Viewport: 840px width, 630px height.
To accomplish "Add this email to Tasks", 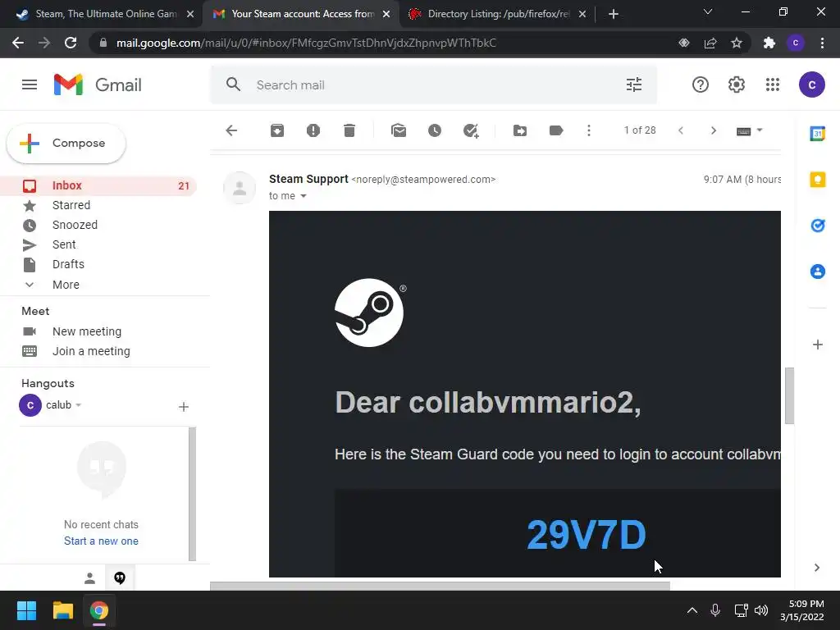I will 471,130.
